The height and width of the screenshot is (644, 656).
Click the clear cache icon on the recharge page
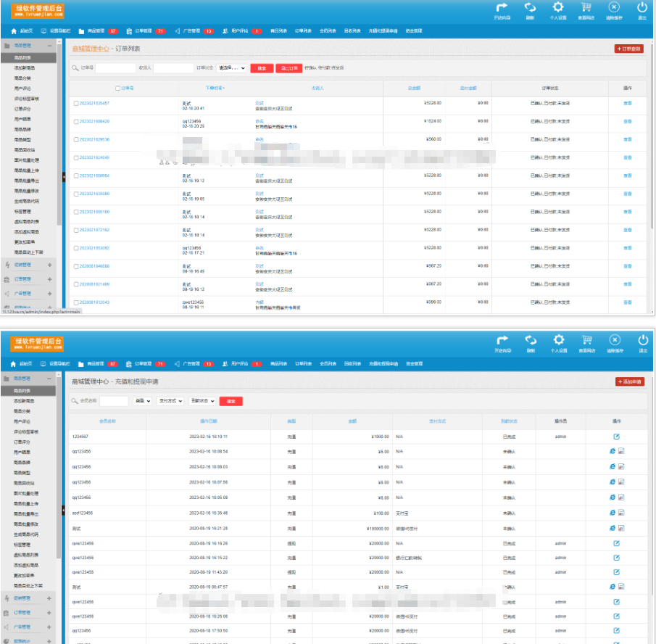[x=614, y=339]
